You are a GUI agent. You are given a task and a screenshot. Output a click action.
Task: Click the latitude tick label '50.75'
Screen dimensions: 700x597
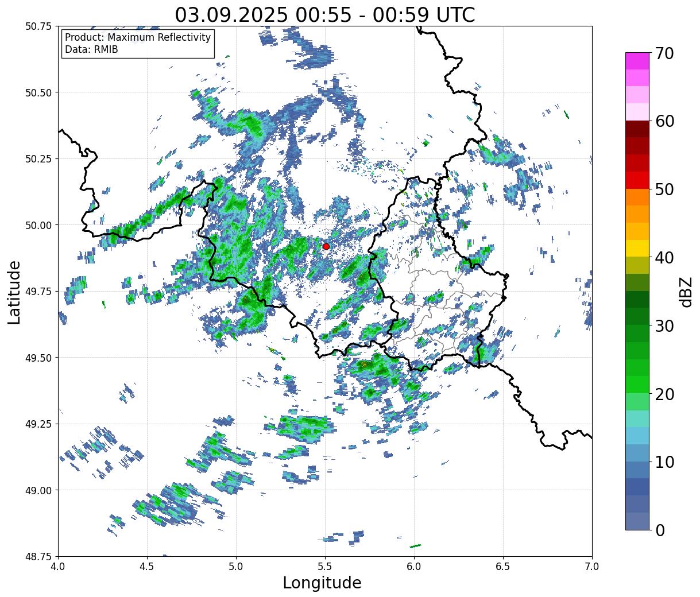point(38,26)
